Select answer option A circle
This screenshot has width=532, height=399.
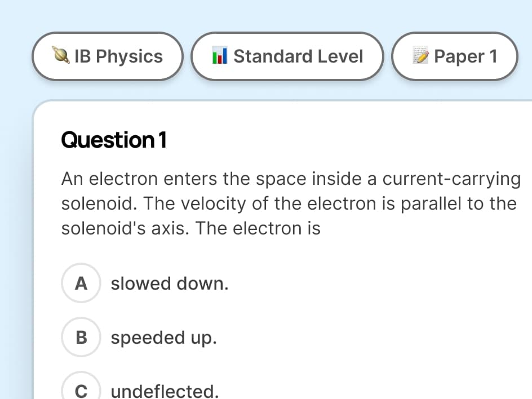click(x=81, y=283)
